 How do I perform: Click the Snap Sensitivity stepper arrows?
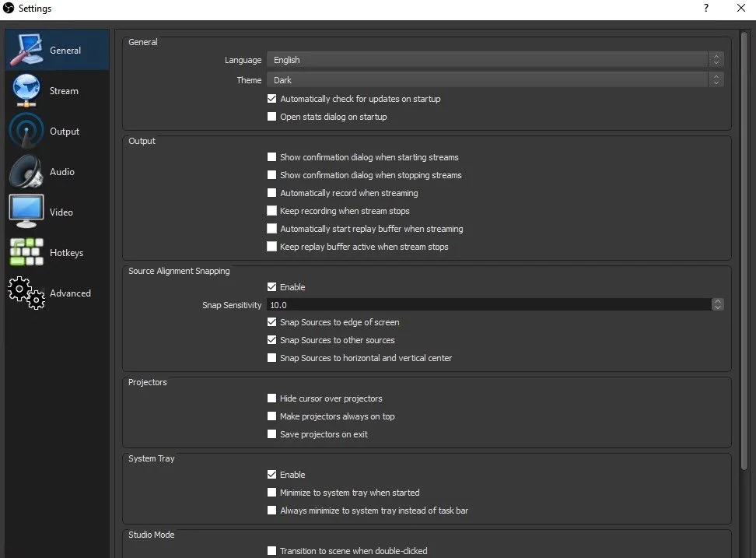717,305
